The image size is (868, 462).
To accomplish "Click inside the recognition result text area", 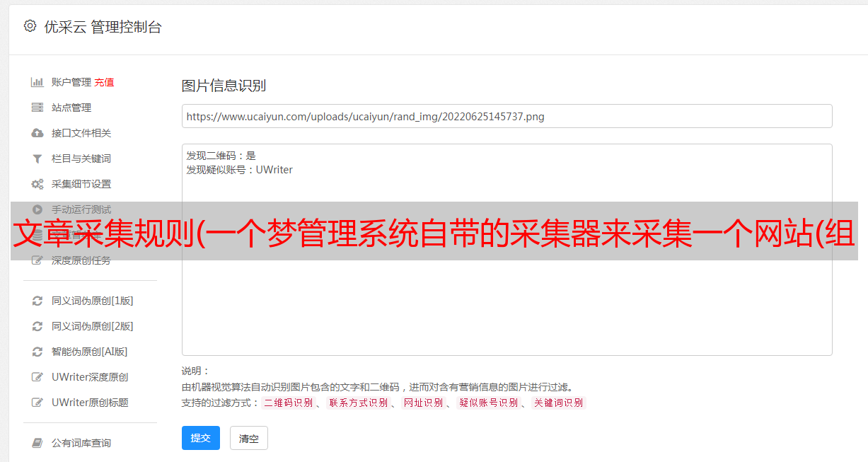I will pyautogui.click(x=507, y=250).
